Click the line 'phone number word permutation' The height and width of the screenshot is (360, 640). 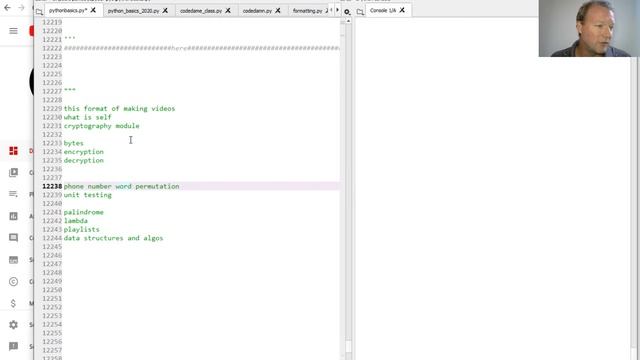tap(121, 186)
